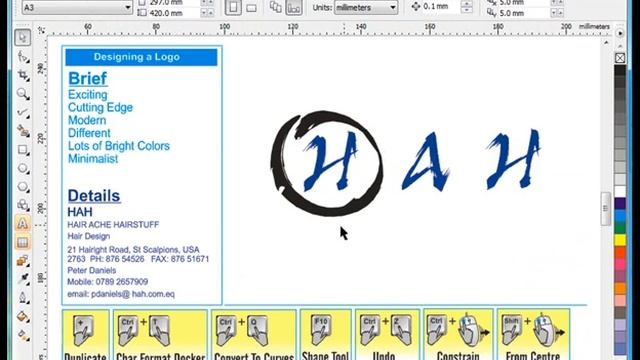Viewport: 640px width, 360px height.
Task: Click the 'Brief' heading text
Action: point(88,78)
